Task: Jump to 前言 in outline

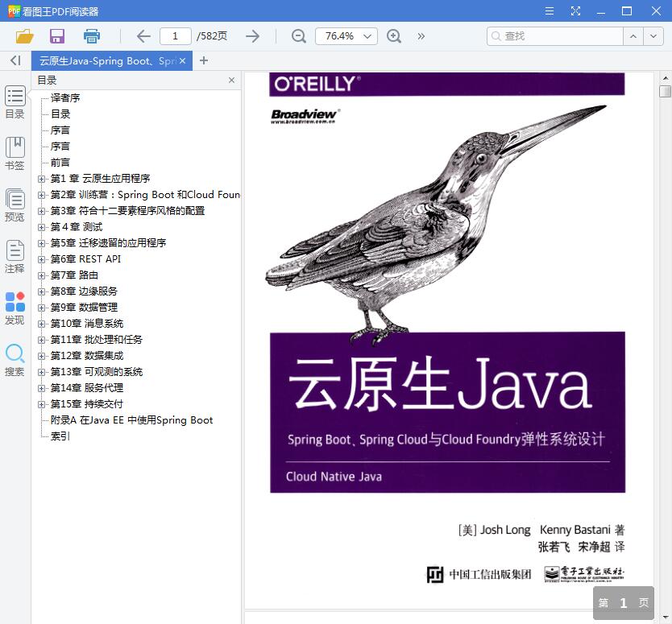Action: pyautogui.click(x=60, y=163)
